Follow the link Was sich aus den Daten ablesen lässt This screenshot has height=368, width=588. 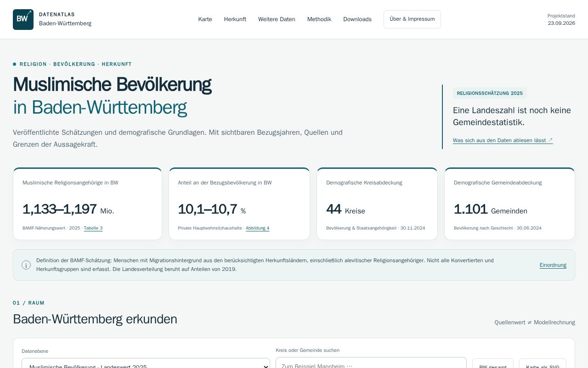click(x=503, y=140)
